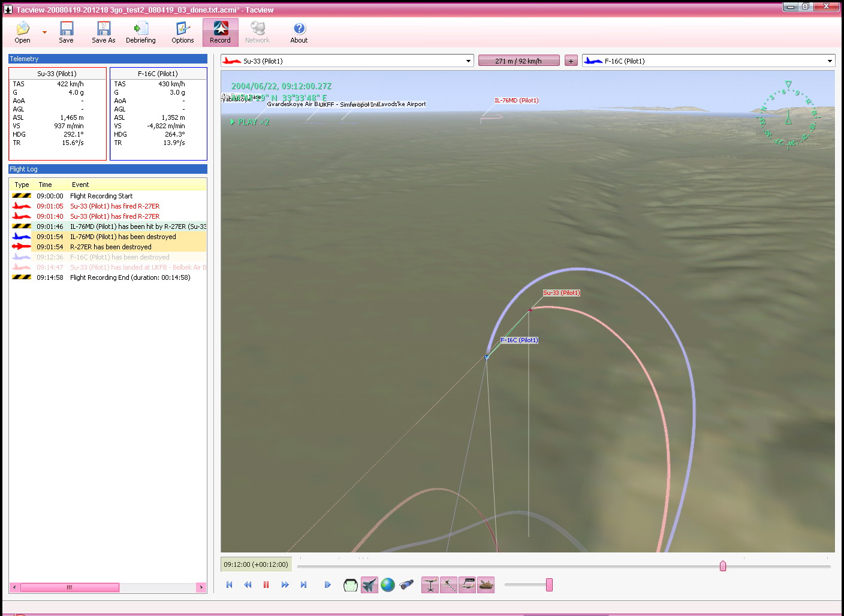Switch to cockpit view icon
Viewport: 844px width, 616px height.
350,585
